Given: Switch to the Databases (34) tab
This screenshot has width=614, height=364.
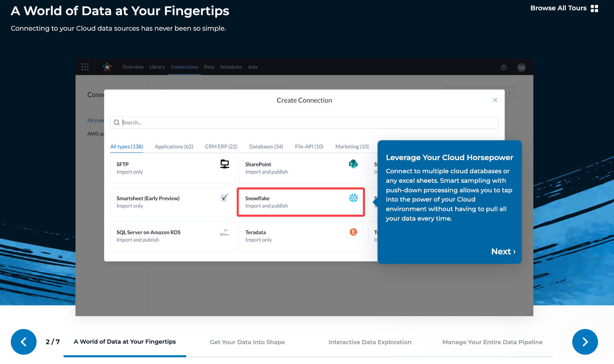Looking at the screenshot, I should pyautogui.click(x=266, y=146).
